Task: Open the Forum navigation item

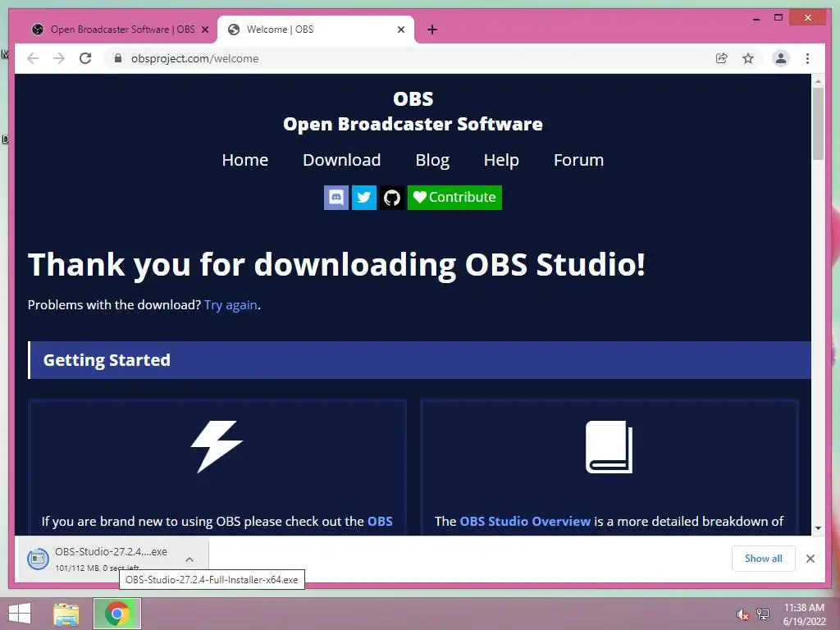Action: [x=578, y=160]
